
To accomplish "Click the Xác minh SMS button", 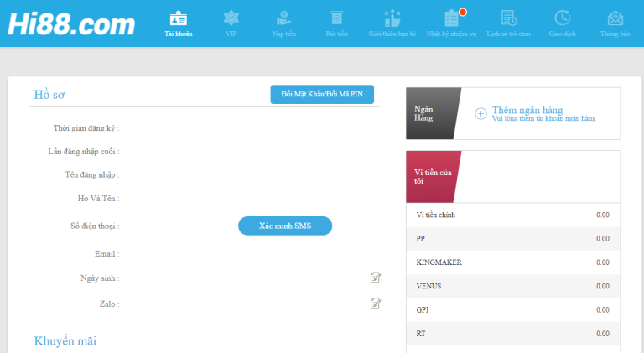I will tap(285, 226).
